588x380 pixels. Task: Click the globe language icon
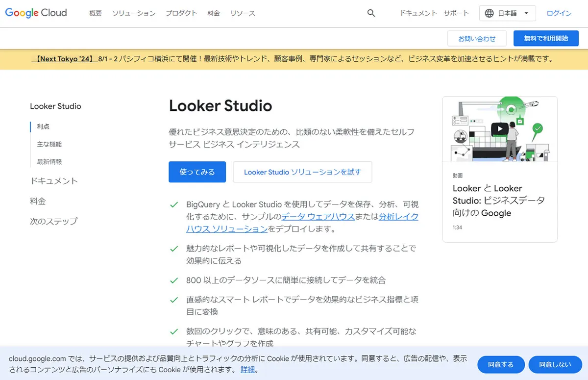tap(490, 13)
